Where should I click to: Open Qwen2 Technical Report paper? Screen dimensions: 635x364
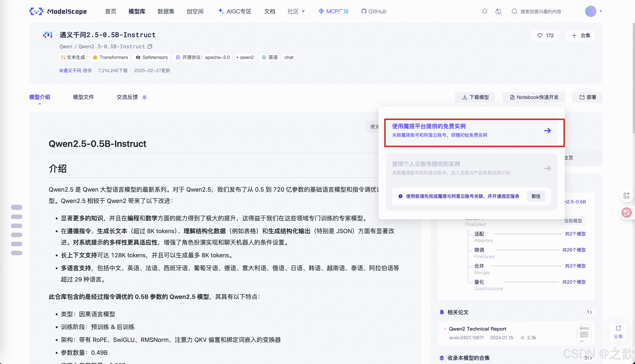477,329
